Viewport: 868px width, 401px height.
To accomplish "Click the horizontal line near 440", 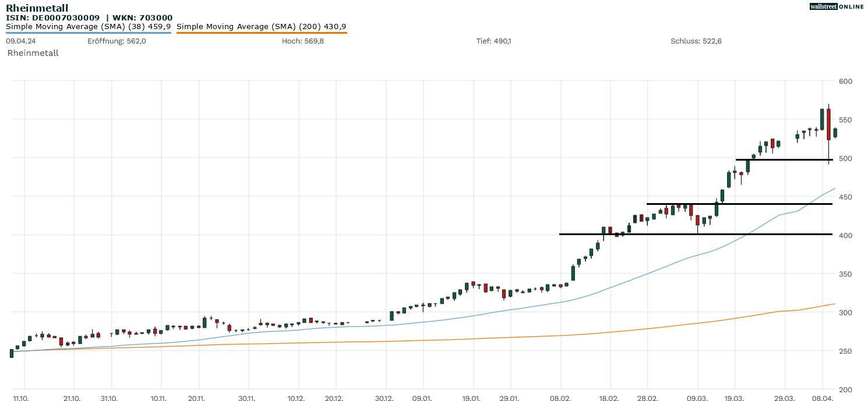I will coord(740,204).
